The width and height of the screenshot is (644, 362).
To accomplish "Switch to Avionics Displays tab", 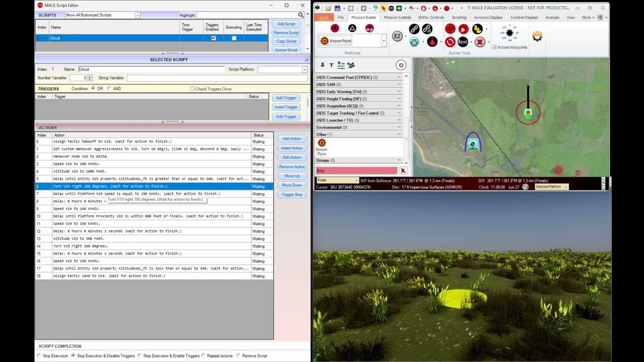I will (488, 18).
